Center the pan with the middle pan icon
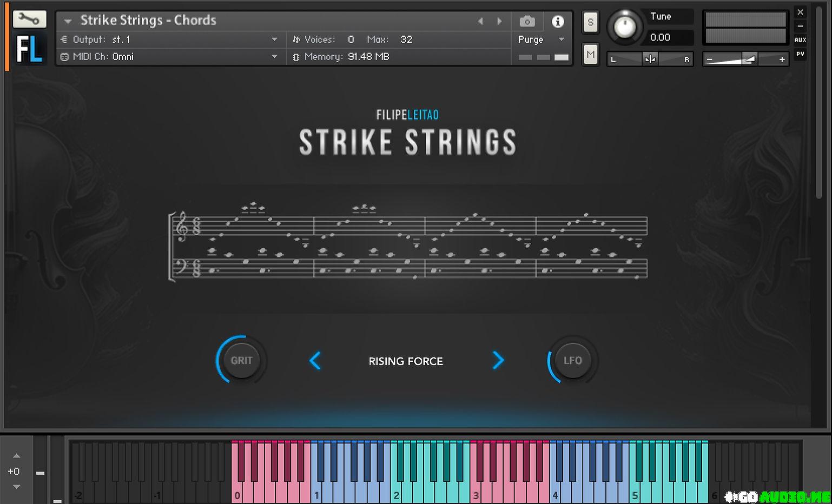This screenshot has height=504, width=832. 650,58
